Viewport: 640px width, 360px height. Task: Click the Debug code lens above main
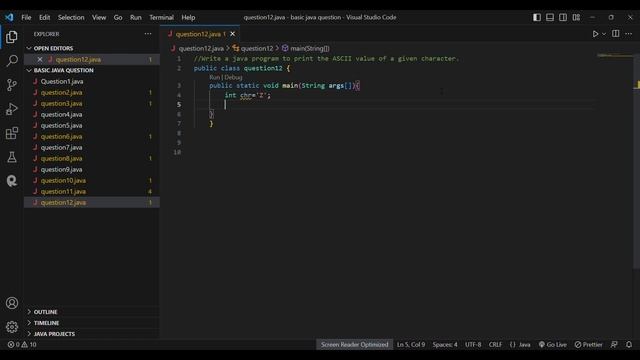(x=233, y=77)
